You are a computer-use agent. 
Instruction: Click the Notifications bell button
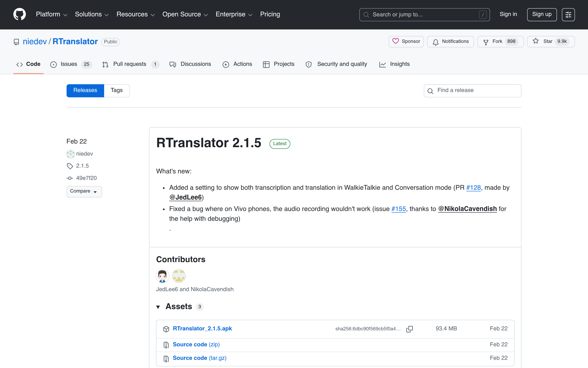[450, 42]
